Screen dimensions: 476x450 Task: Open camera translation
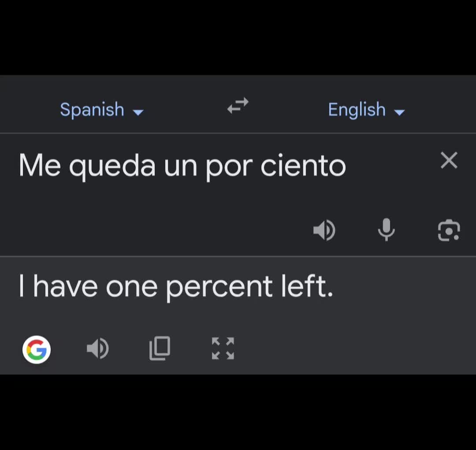[449, 230]
